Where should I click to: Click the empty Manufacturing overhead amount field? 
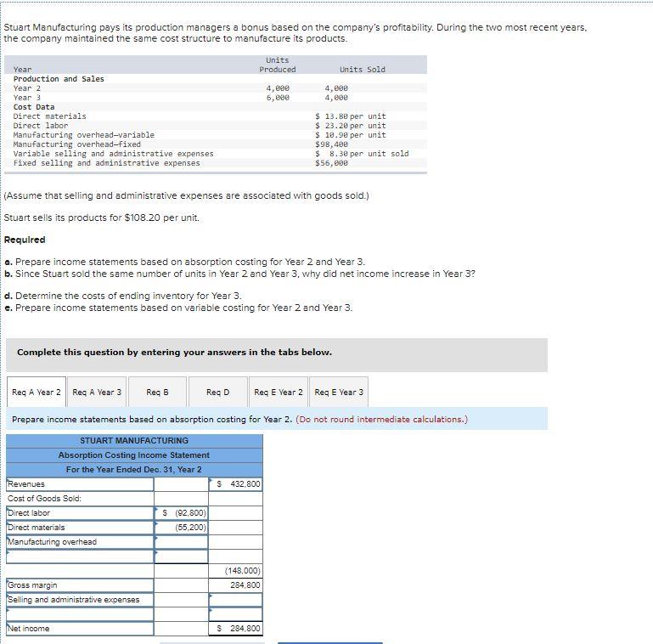(181, 542)
